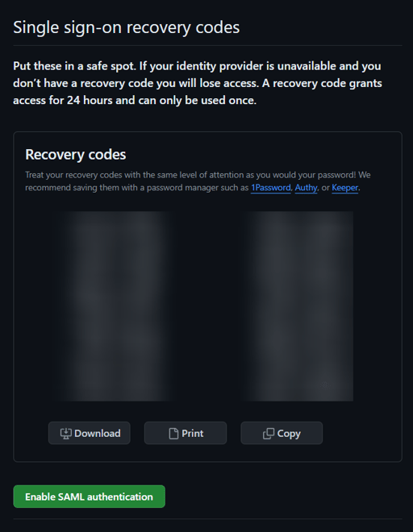Click the word 'Download' on its button
This screenshot has width=413, height=532.
point(97,434)
